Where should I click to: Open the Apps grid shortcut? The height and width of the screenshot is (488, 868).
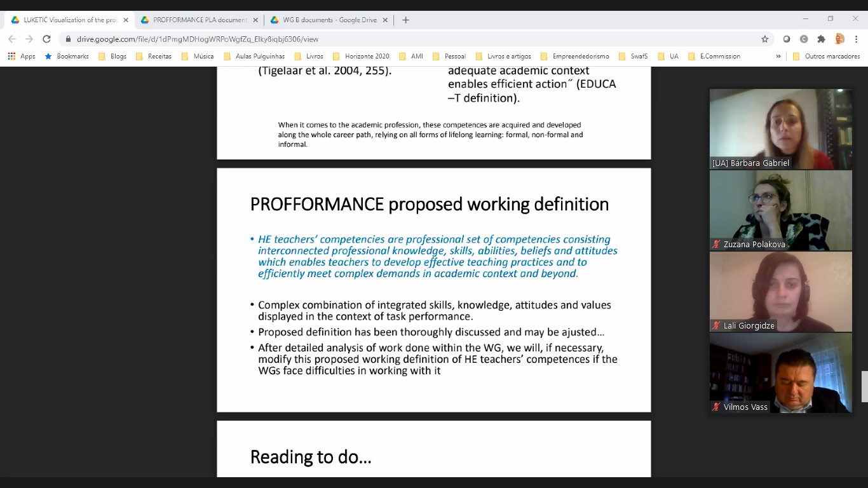22,56
